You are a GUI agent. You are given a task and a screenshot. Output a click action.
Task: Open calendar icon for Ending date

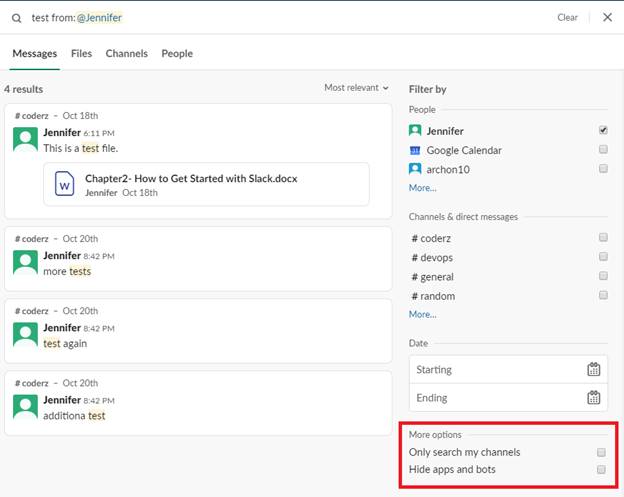click(593, 397)
